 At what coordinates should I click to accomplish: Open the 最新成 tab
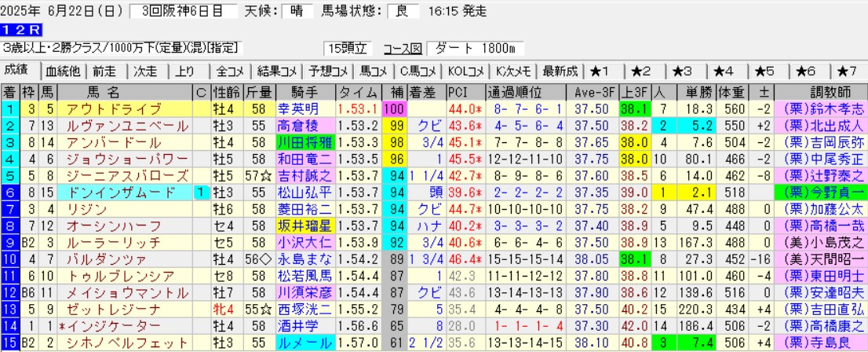tap(560, 71)
